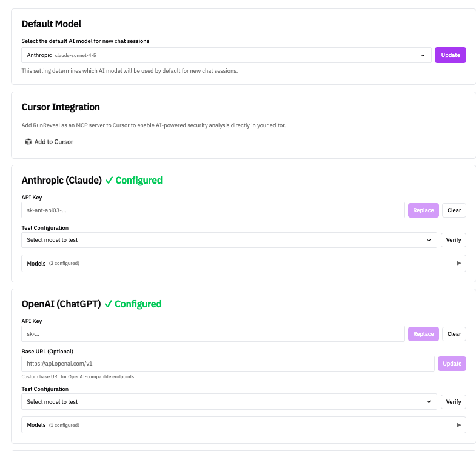
Task: Click the Cursor Integration heading
Action: [61, 107]
